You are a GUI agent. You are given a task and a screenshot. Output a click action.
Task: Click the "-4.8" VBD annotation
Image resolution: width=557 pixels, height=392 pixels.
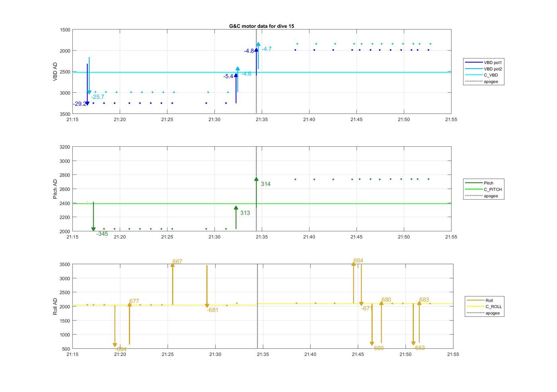coord(249,51)
